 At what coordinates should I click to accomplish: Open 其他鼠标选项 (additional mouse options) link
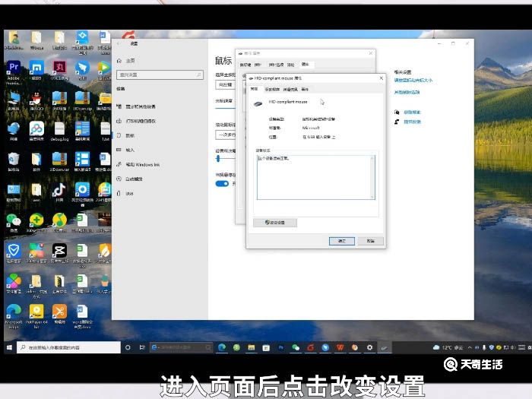tap(407, 92)
